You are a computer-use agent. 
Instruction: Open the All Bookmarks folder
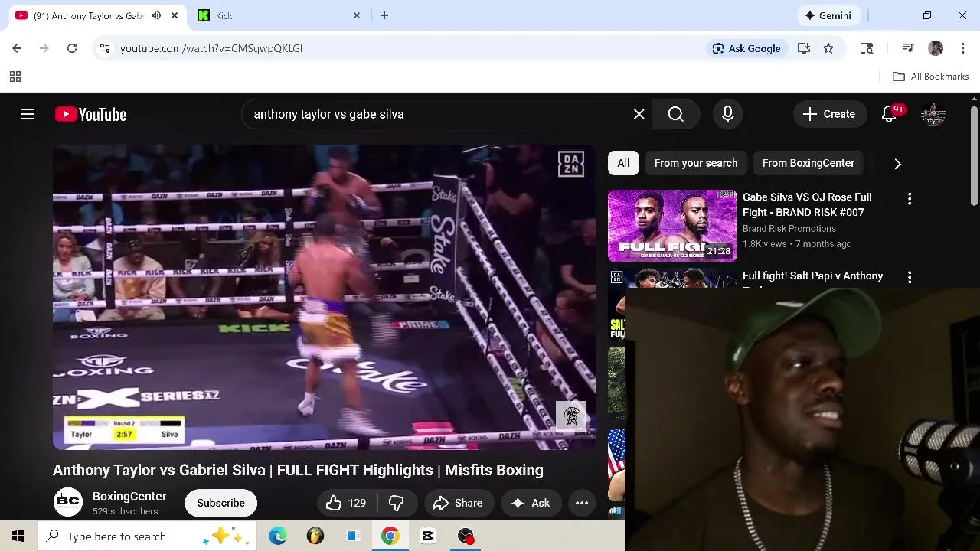931,77
